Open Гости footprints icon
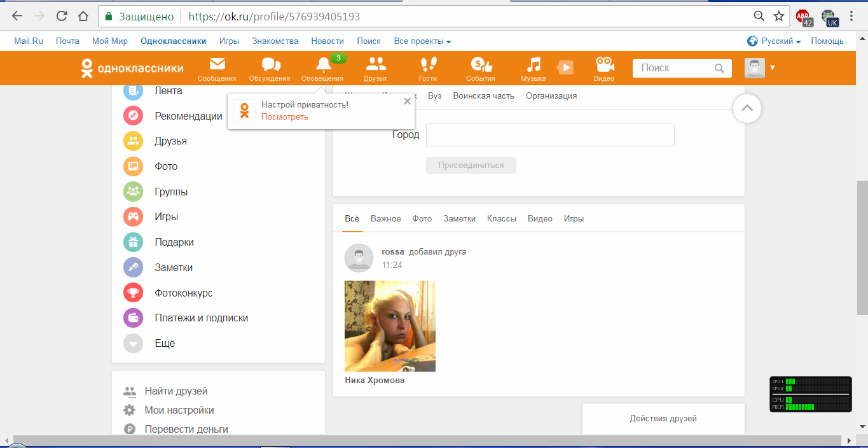868x448 pixels. [x=429, y=64]
